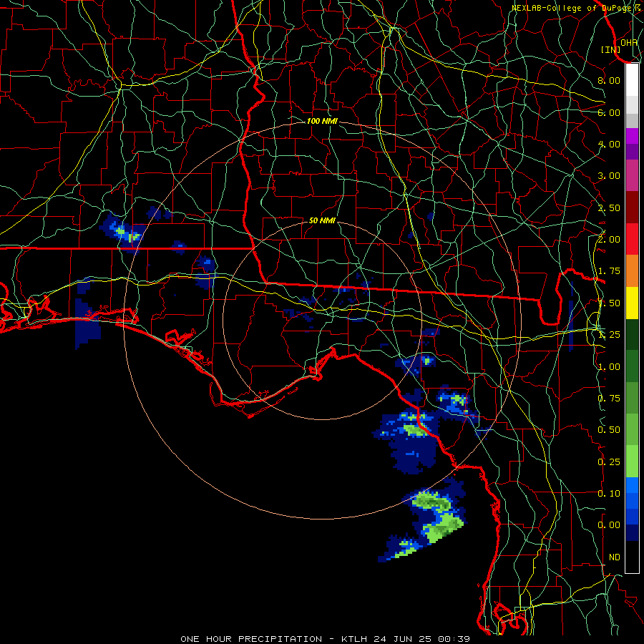Click the "ND" legend label

(615, 557)
